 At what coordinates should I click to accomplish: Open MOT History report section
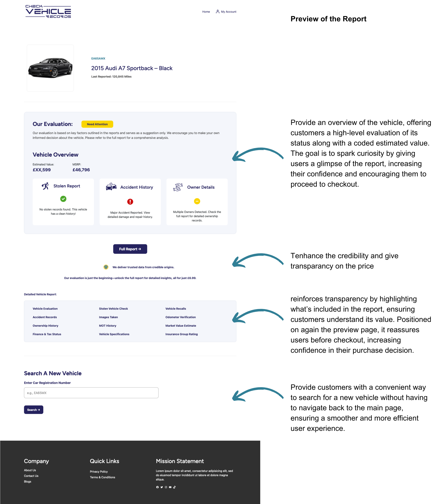coord(108,326)
